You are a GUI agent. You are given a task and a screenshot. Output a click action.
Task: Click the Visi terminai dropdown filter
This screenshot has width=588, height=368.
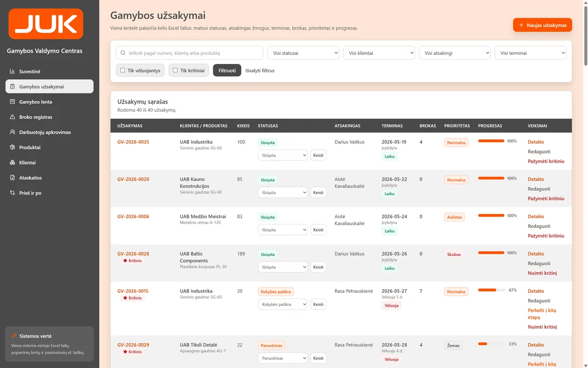(531, 53)
